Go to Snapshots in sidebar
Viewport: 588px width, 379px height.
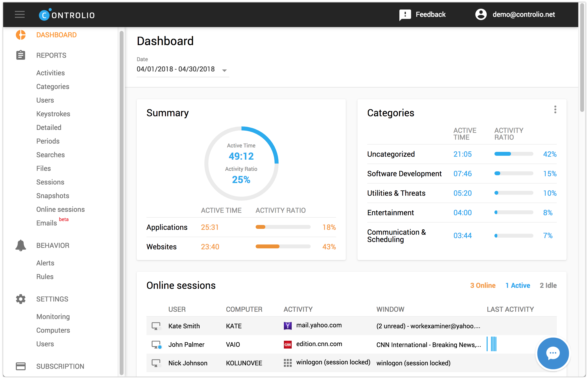pos(53,196)
